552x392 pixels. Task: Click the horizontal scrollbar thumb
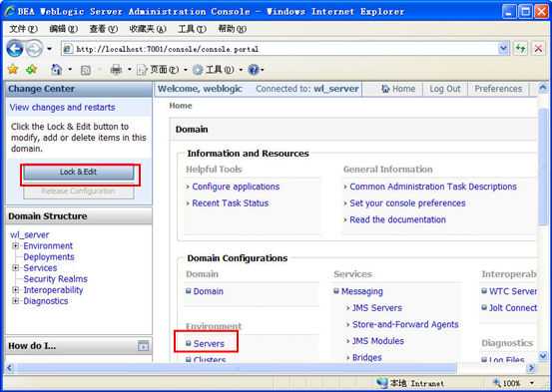click(237, 368)
